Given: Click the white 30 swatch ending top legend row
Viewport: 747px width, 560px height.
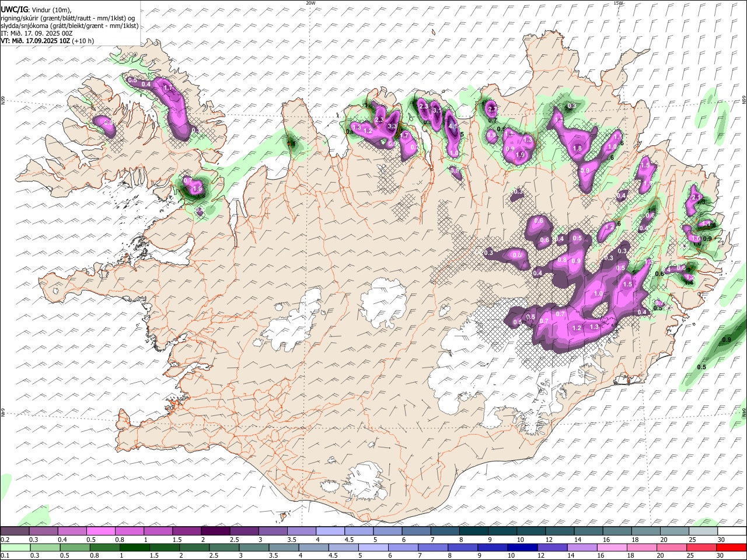Looking at the screenshot, I should [732, 531].
